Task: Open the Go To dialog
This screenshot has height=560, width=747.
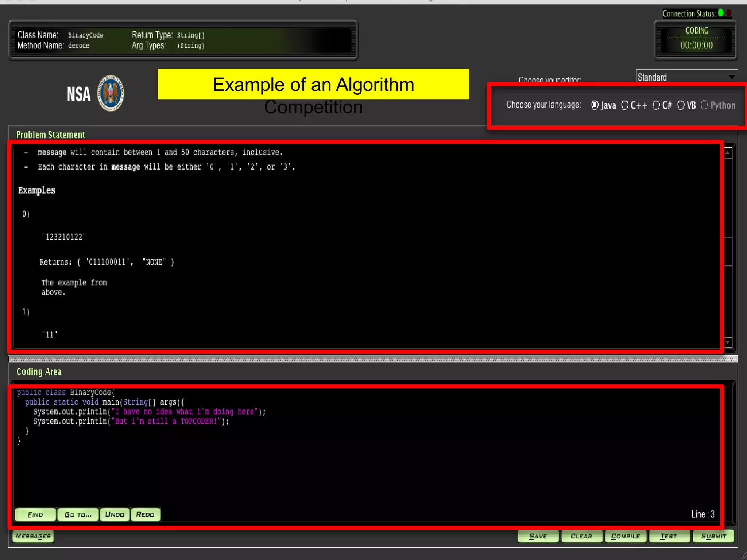Action: [x=78, y=514]
